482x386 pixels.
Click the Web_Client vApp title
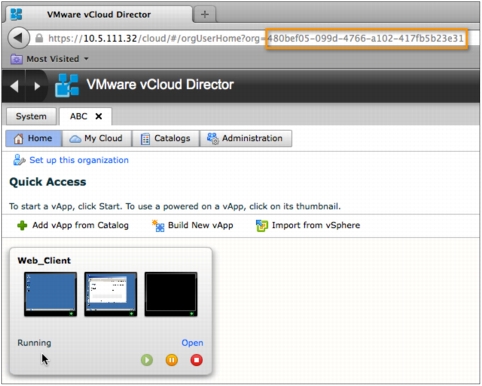coord(44,261)
